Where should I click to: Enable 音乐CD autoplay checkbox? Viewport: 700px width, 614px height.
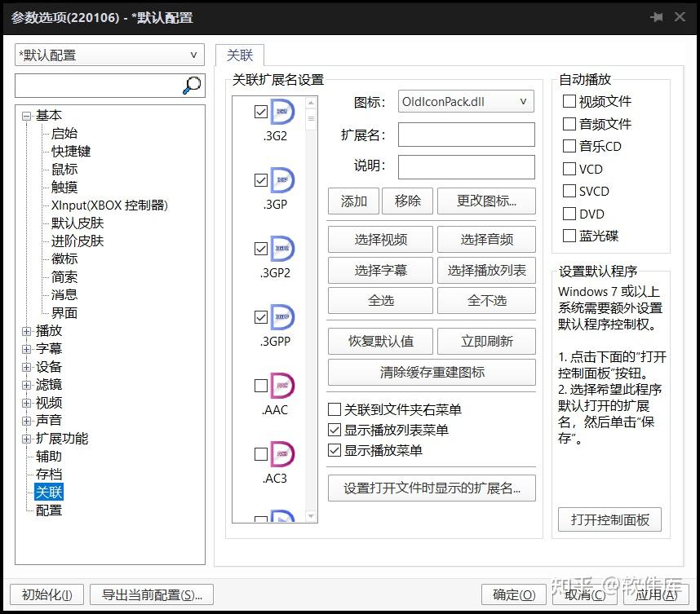click(x=569, y=146)
